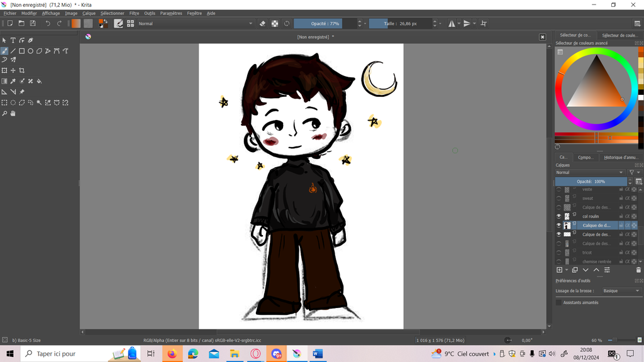Hide the 'col roulin' layer
This screenshot has width=644, height=362.
point(559,216)
